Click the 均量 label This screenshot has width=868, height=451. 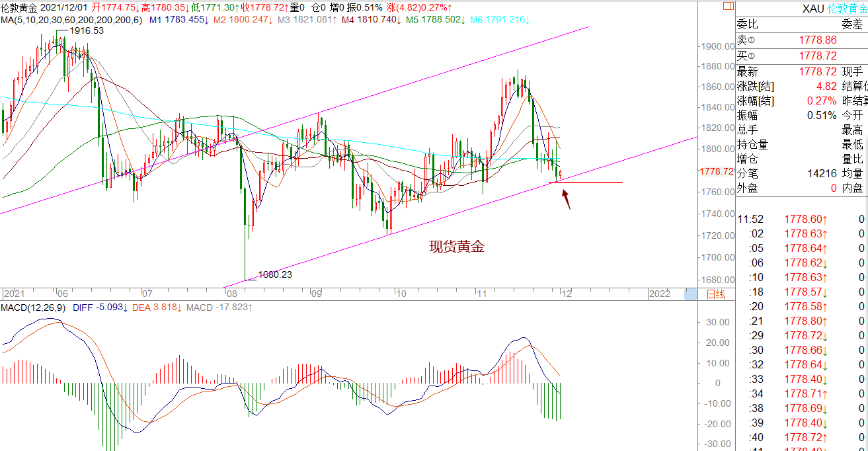[852, 173]
